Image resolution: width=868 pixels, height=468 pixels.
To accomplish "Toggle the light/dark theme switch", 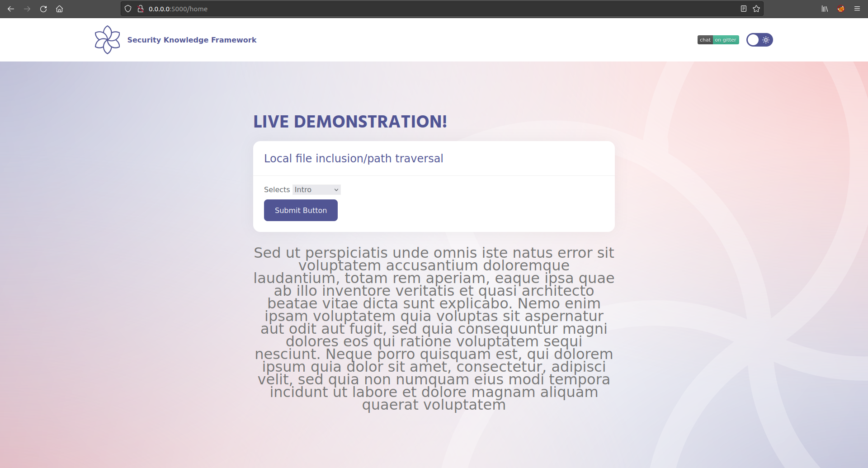I will point(759,40).
